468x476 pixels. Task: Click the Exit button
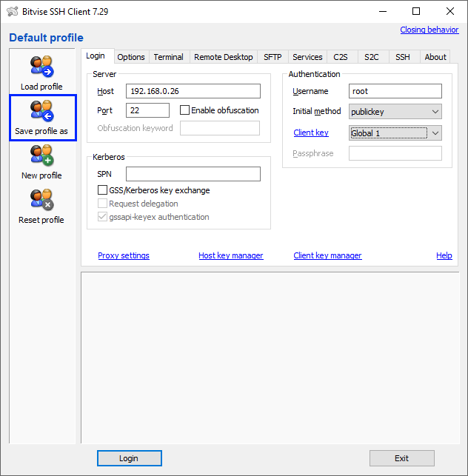tap(402, 458)
